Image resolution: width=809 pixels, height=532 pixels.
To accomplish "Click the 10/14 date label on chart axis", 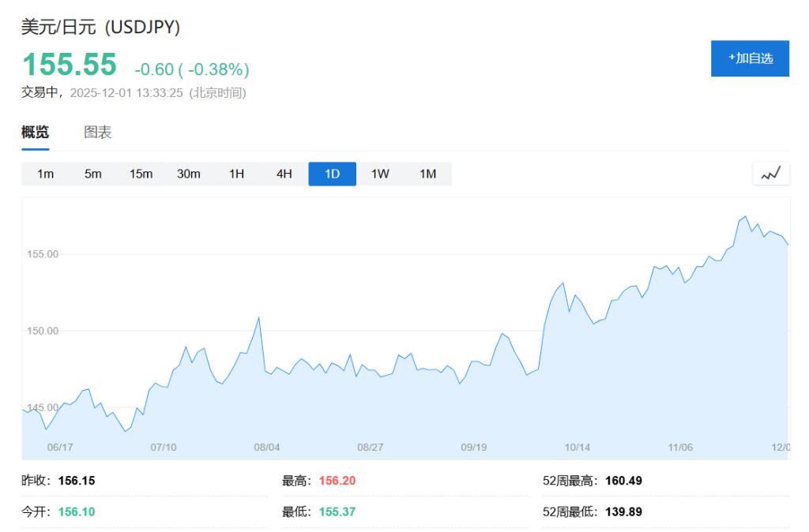I will [x=578, y=447].
